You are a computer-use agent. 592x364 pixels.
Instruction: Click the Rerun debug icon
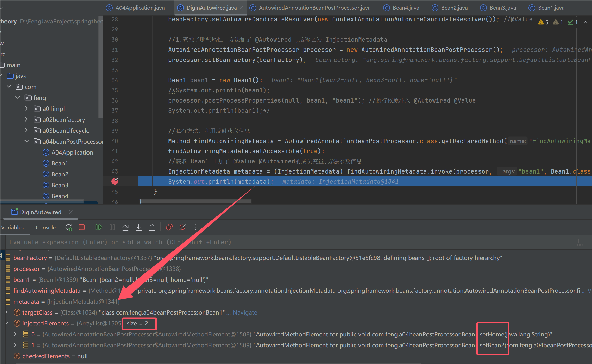69,227
